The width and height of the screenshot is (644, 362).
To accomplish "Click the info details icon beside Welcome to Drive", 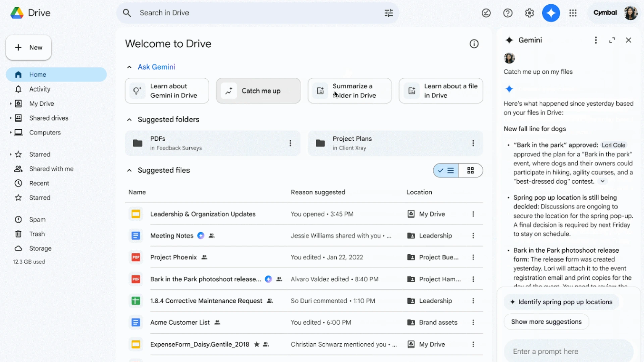I will click(474, 44).
